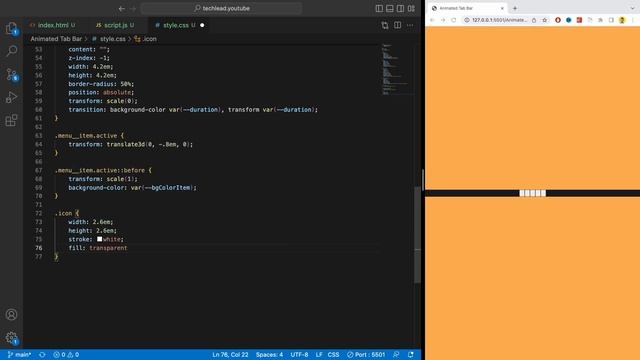The height and width of the screenshot is (360, 640).
Task: Go forward with the navigation arrow in VS Code
Action: 133,8
